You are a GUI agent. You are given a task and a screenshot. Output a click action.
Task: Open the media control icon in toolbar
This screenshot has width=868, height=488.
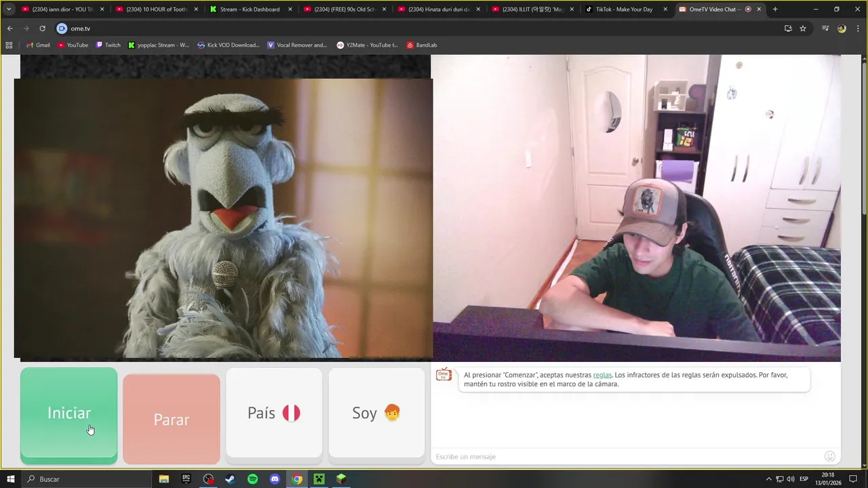click(x=825, y=28)
